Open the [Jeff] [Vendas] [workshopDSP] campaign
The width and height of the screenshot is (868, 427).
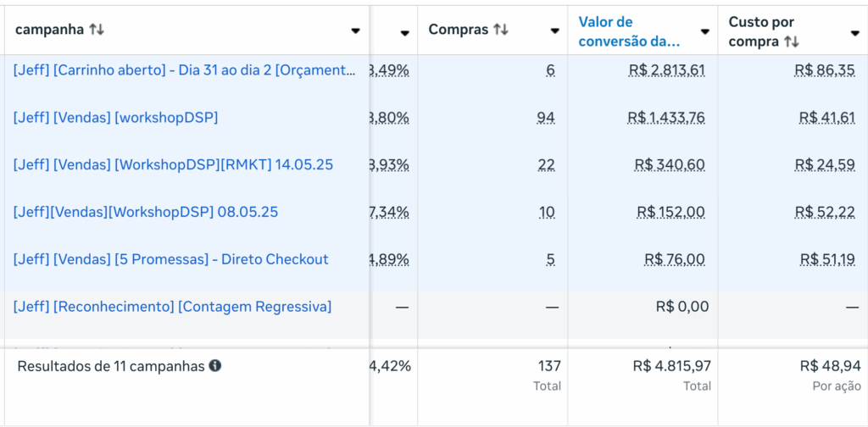pyautogui.click(x=115, y=118)
